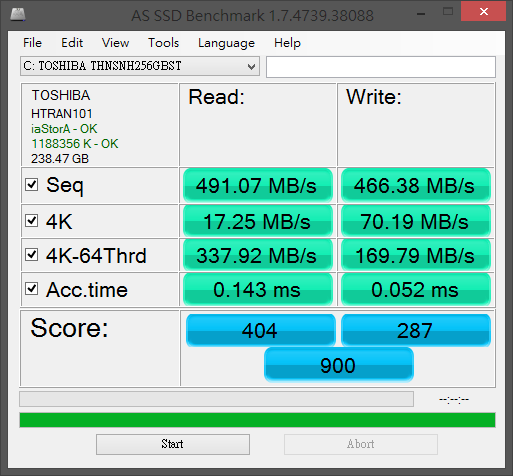The width and height of the screenshot is (513, 476).
Task: Click Seq write result 466.38 MB/s
Action: (x=416, y=185)
